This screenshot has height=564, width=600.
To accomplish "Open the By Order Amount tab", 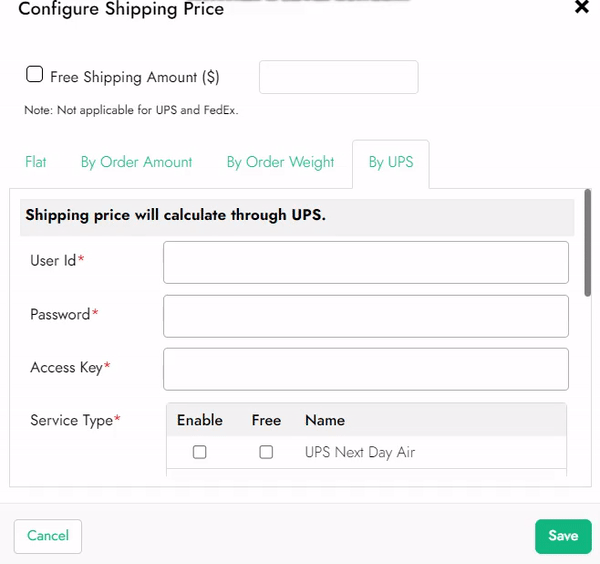I will 136,162.
